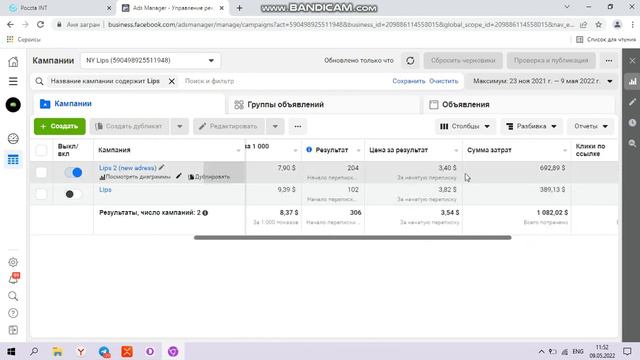Click the info icon beside Результат column
The image size is (640, 360).
click(309, 150)
